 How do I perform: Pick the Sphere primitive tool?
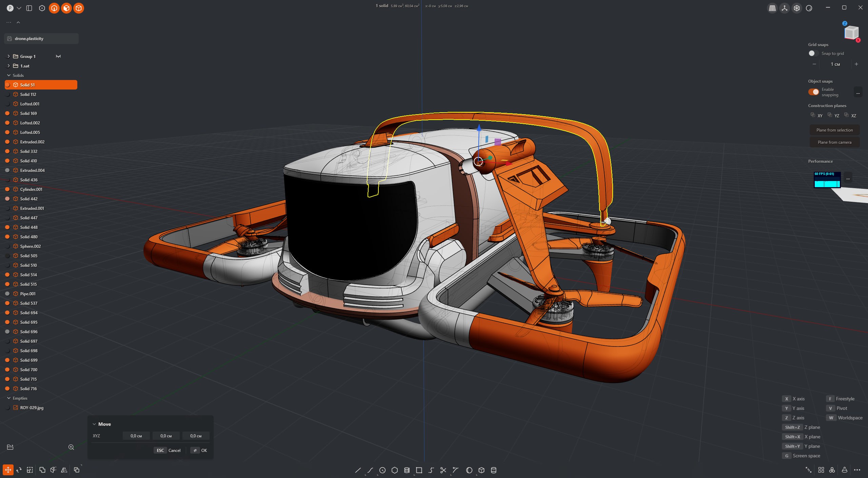pyautogui.click(x=469, y=470)
